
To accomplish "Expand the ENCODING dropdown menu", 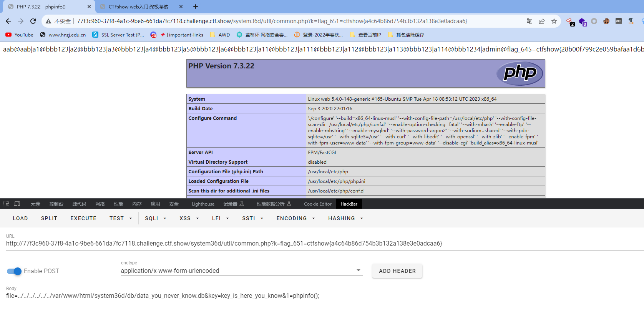I will click(x=295, y=218).
